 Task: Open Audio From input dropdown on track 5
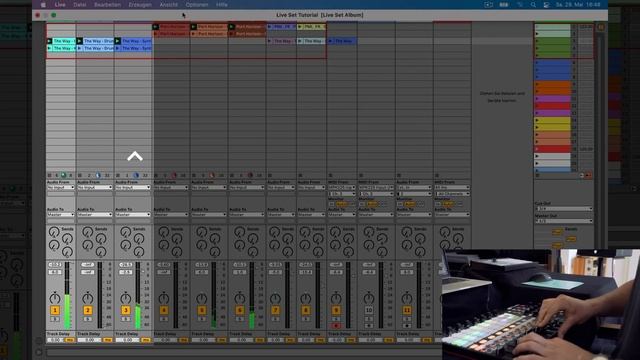point(209,187)
